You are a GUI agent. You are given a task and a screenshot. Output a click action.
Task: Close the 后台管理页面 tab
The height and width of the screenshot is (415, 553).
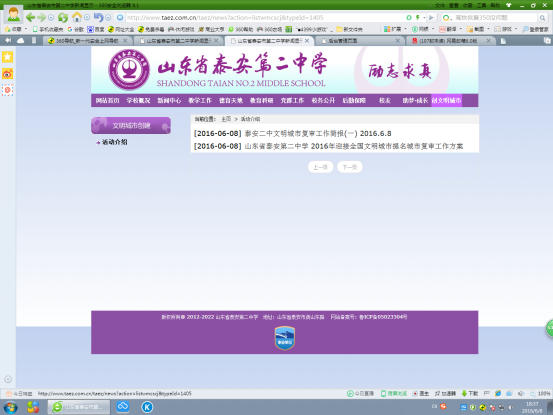[x=397, y=41]
